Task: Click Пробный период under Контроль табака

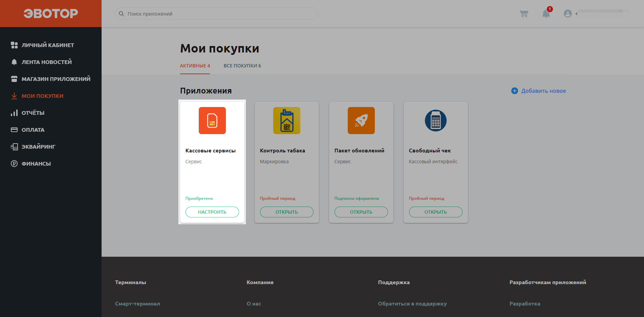Action: [278, 198]
